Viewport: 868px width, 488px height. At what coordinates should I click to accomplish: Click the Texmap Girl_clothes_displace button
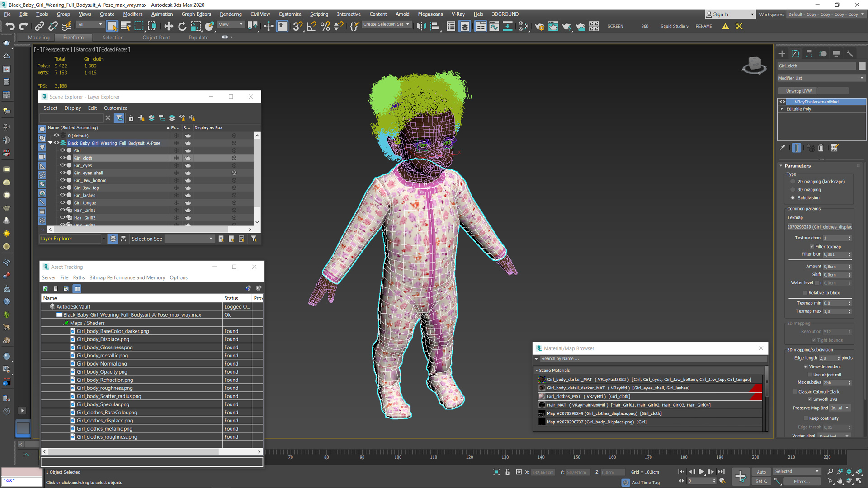point(819,227)
